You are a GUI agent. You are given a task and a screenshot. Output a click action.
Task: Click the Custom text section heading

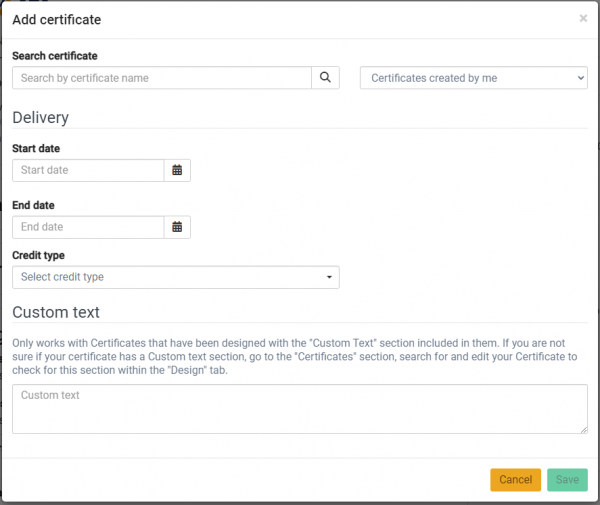point(56,312)
